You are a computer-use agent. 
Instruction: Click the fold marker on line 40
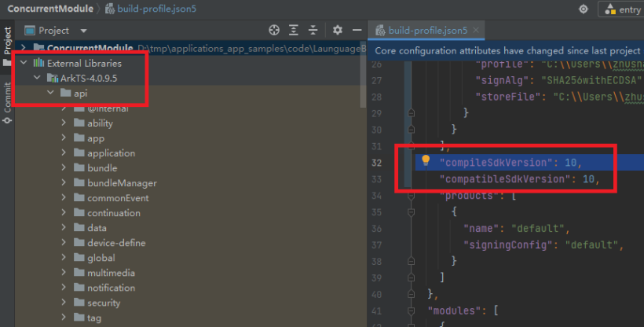411,294
